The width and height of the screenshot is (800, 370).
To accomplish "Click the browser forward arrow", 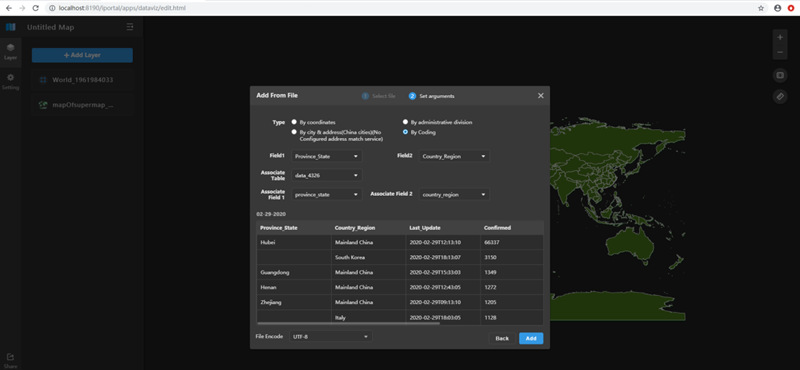I will coord(22,8).
